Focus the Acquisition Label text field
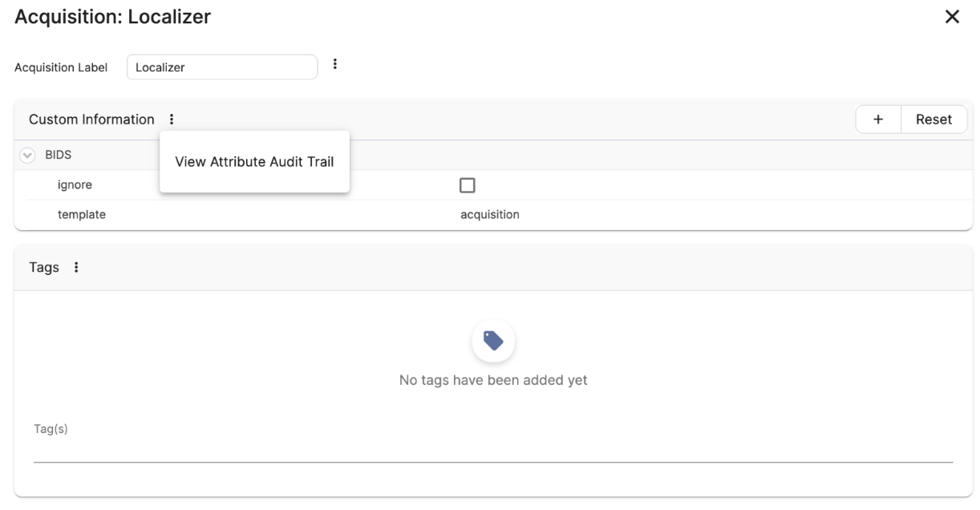 222,67
